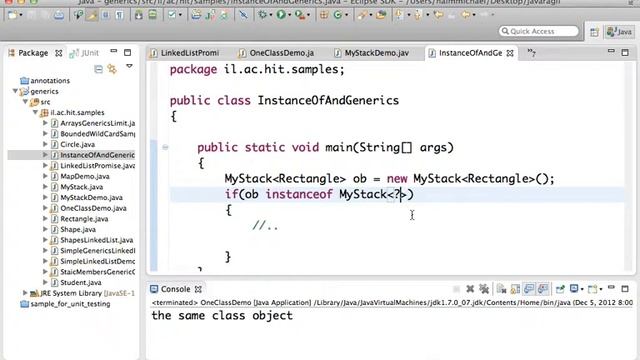The image size is (640, 360).
Task: Click Collapse All in Package Explorer
Action: [98, 69]
